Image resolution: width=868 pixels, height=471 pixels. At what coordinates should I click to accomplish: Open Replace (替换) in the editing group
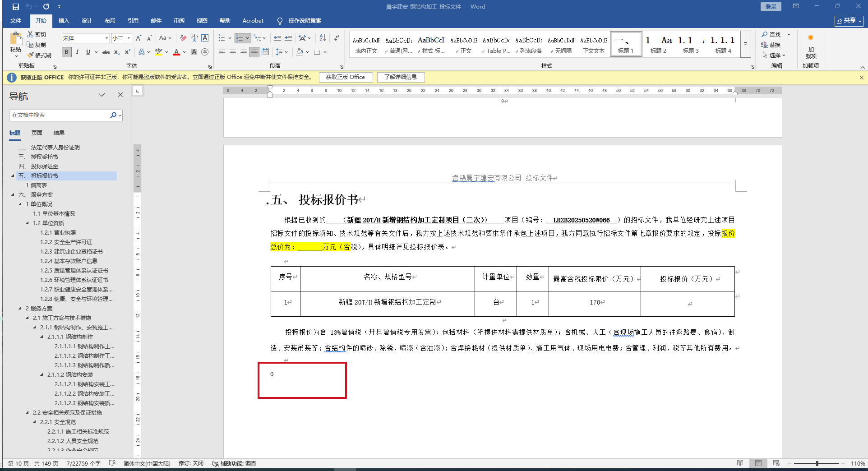pos(771,45)
